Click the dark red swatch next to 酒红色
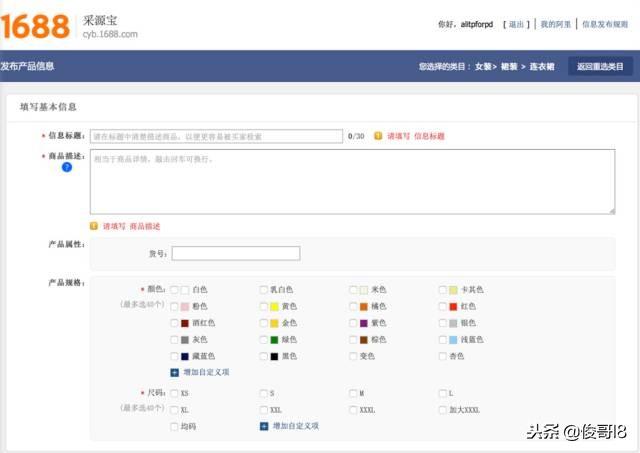This screenshot has width=640, height=453. pos(185,323)
